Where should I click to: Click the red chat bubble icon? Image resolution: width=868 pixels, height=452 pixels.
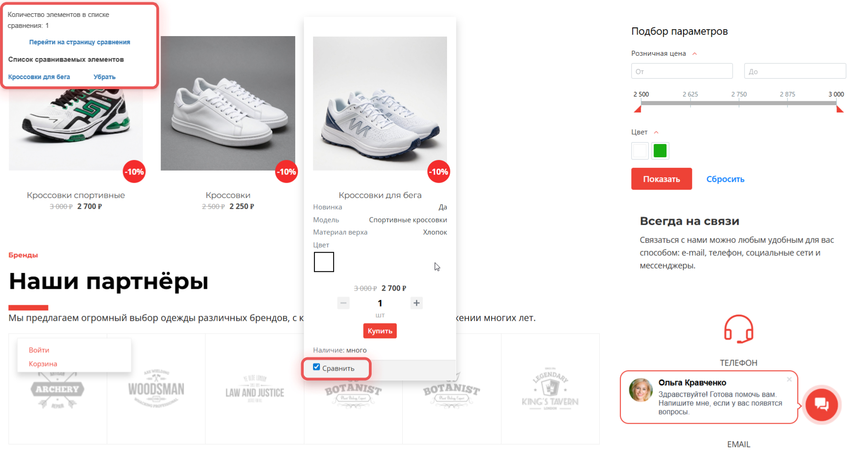pos(821,404)
